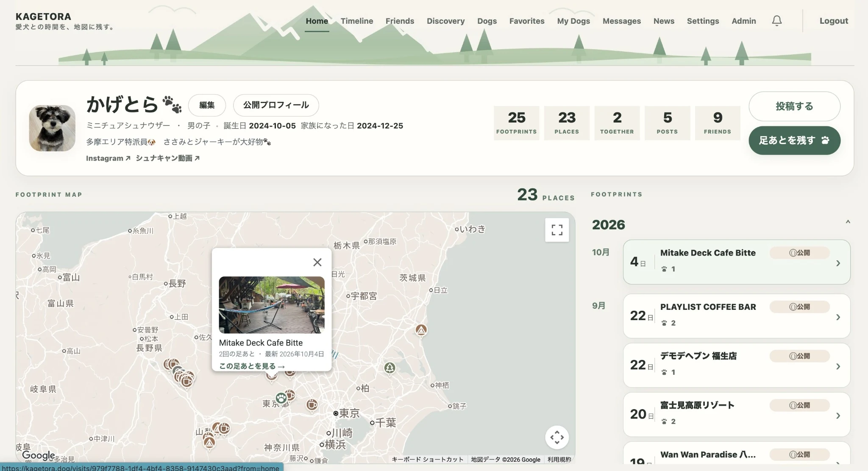868x471 pixels.
Task: Click the cafe cup marker west of 東京
Action: (312, 405)
